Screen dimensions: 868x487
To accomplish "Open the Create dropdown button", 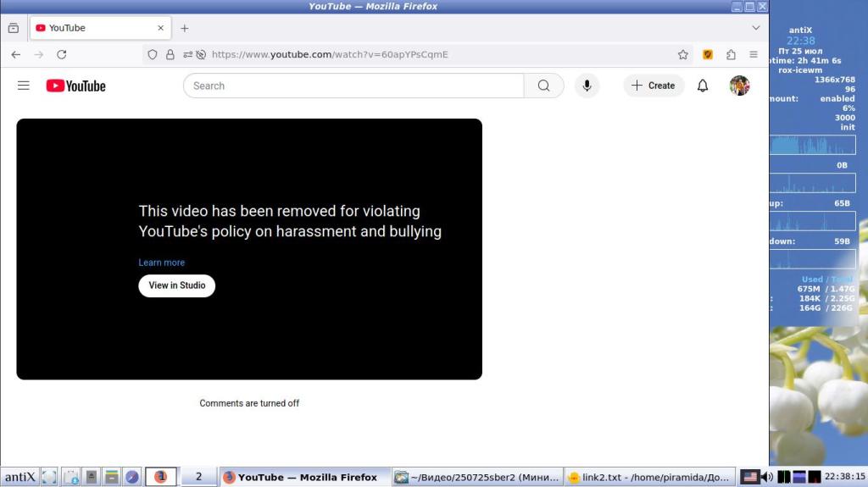I will click(654, 86).
